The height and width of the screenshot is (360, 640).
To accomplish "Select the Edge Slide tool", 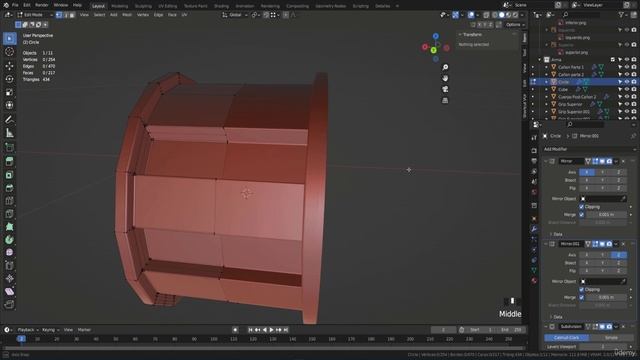I will (x=9, y=266).
